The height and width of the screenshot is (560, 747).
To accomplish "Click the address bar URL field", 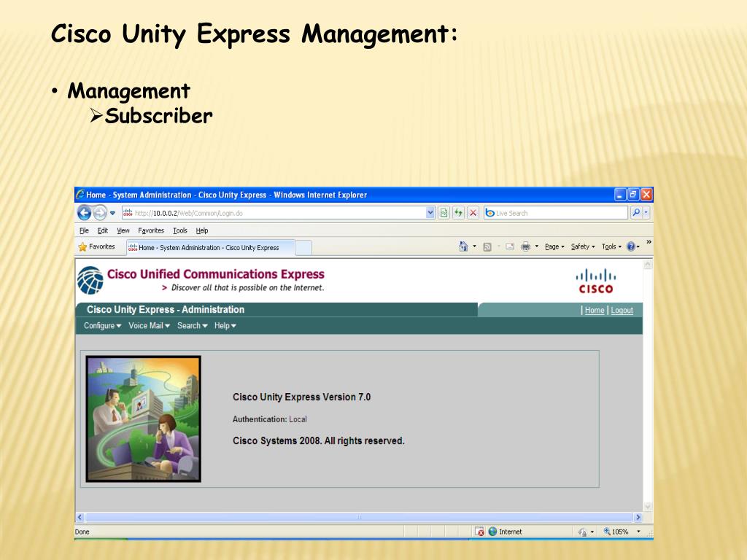I will [274, 213].
